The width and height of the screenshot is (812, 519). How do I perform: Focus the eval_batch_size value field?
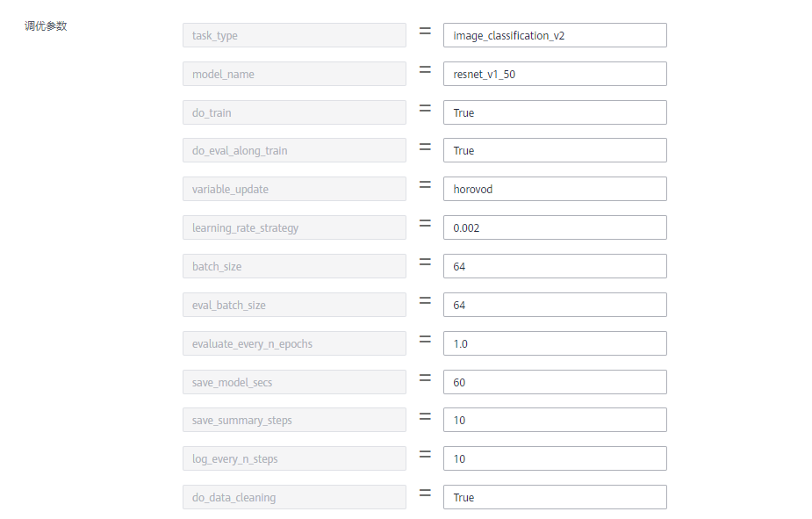tap(554, 305)
